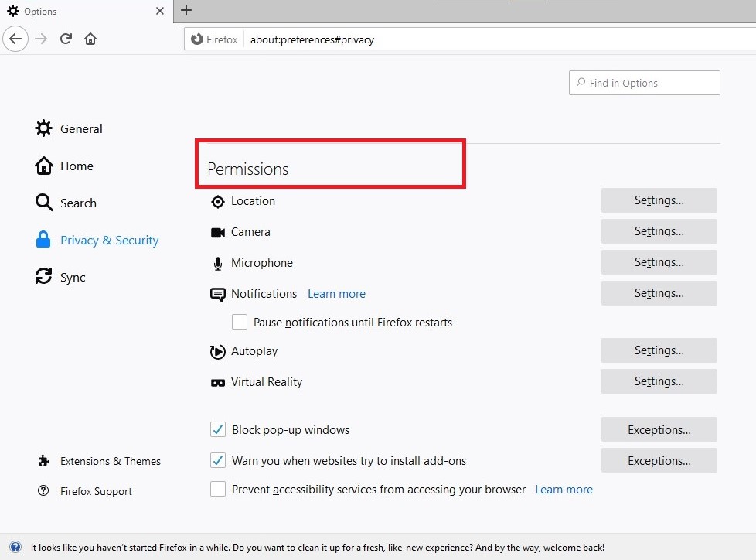Click the page reload icon
Image resolution: width=756 pixels, height=560 pixels.
point(66,38)
